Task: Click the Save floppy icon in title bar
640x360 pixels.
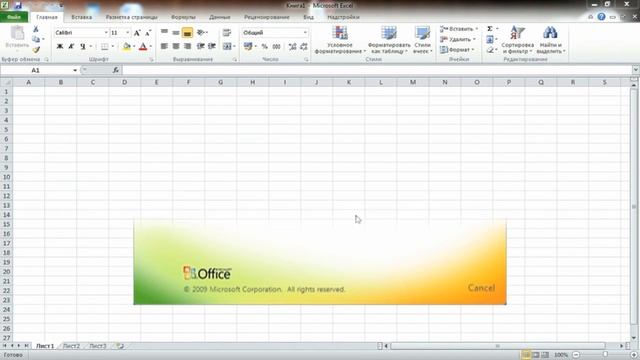Action: point(18,5)
